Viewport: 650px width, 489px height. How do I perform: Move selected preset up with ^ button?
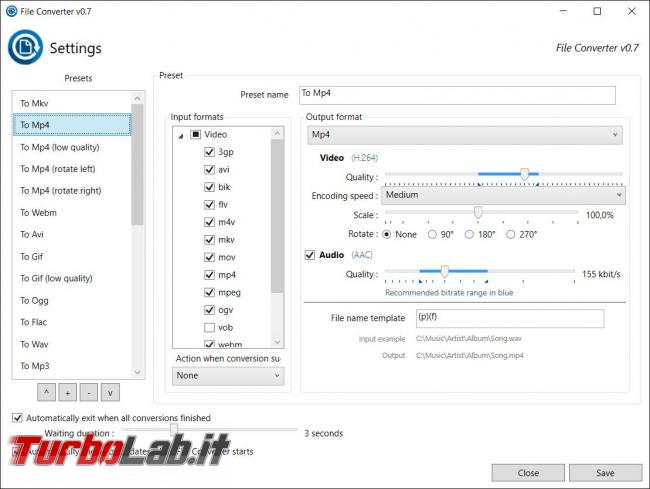point(46,392)
